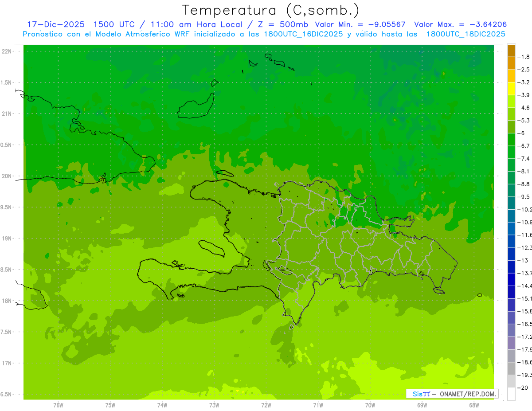Click the "-8.1" color scale value

point(524,171)
